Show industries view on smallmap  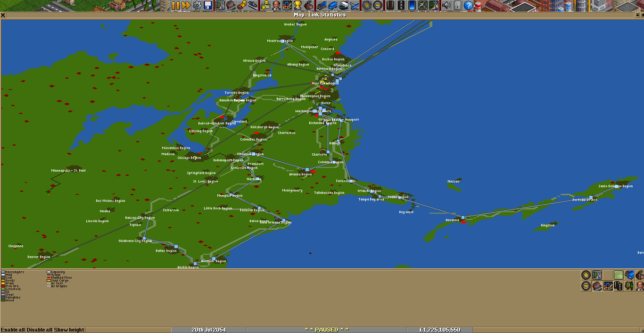point(640,275)
